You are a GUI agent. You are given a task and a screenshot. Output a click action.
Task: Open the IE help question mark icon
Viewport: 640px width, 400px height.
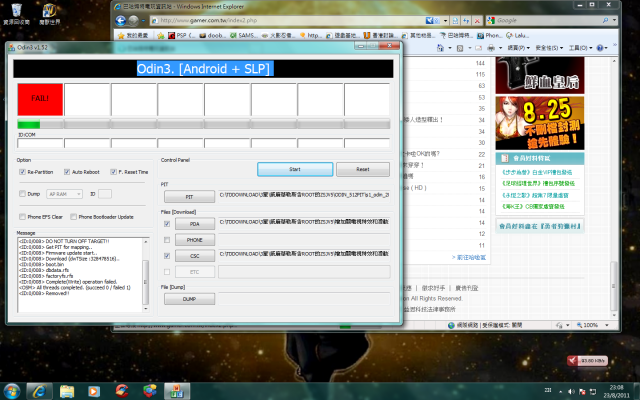600,48
